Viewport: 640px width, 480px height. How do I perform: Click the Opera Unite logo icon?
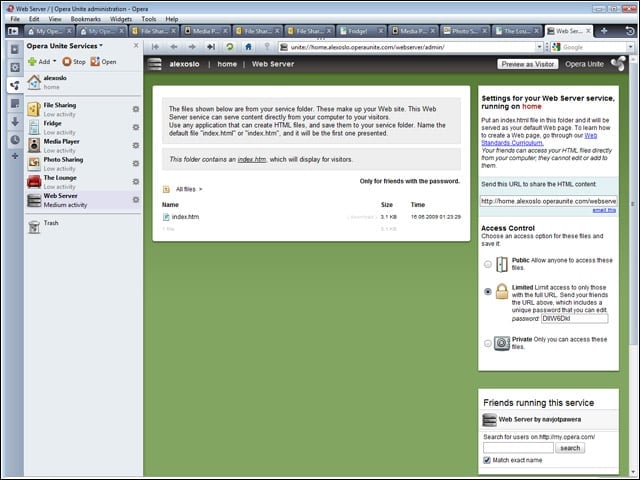coord(618,64)
